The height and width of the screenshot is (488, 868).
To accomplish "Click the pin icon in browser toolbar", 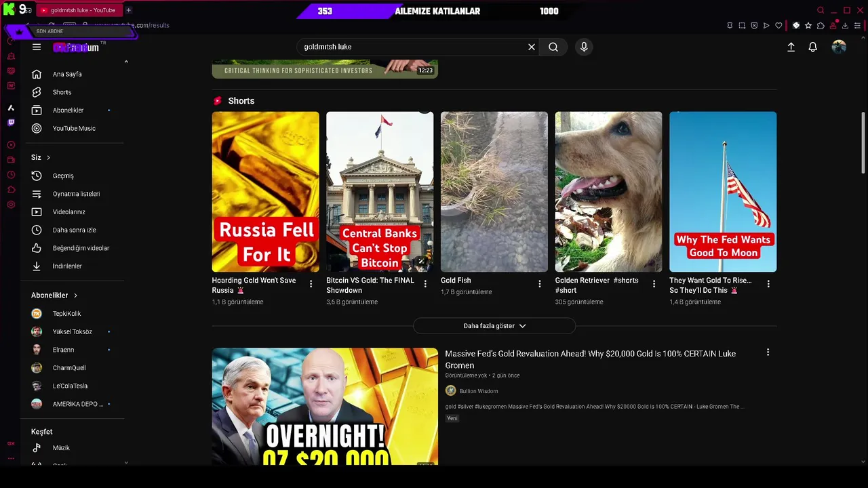I will (730, 26).
